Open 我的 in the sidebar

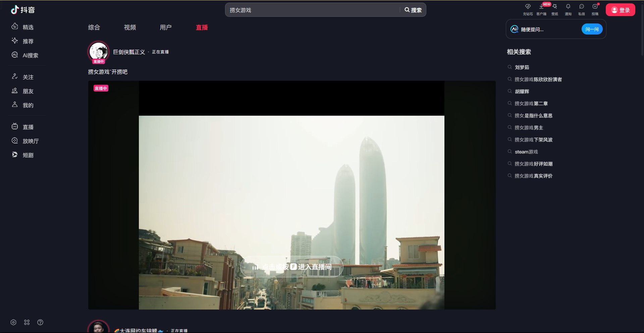click(x=23, y=105)
